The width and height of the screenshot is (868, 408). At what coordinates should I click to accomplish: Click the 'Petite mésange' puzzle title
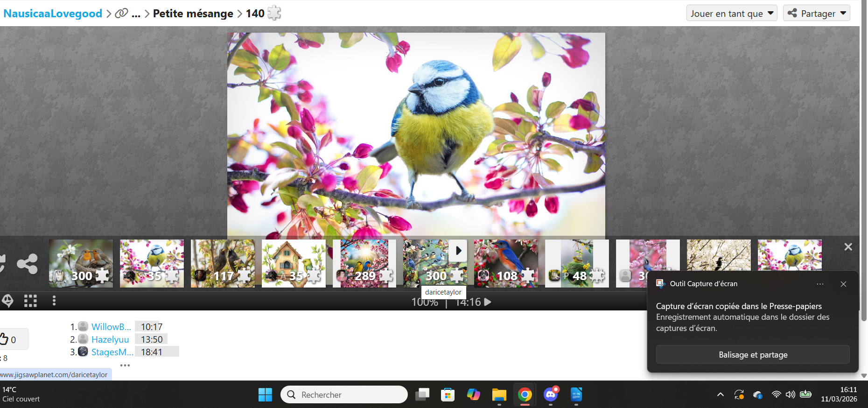coord(193,14)
